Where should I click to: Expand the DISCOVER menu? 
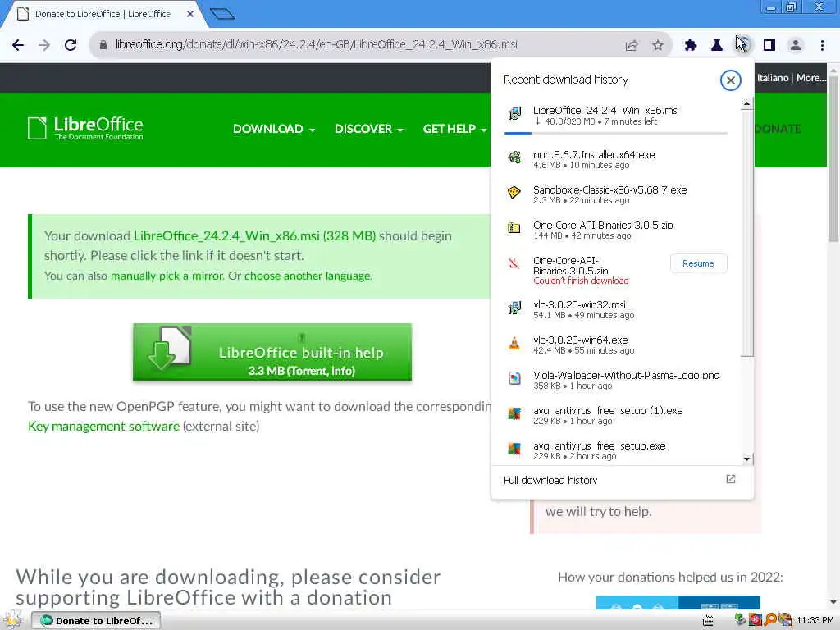pyautogui.click(x=368, y=129)
